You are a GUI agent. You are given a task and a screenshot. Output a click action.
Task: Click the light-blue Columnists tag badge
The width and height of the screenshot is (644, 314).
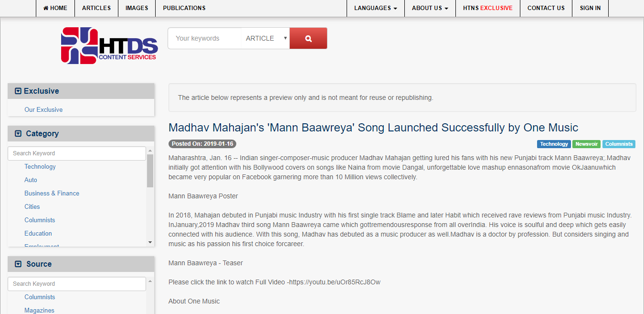[x=619, y=144]
